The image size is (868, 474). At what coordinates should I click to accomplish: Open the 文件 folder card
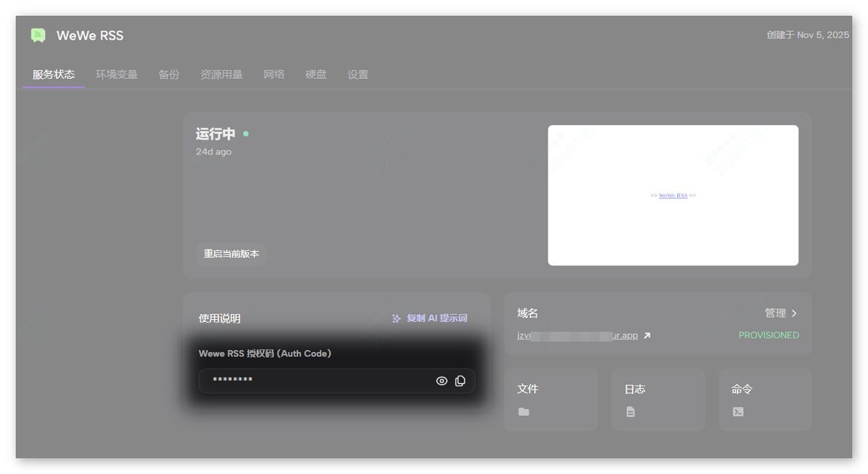[x=551, y=399]
